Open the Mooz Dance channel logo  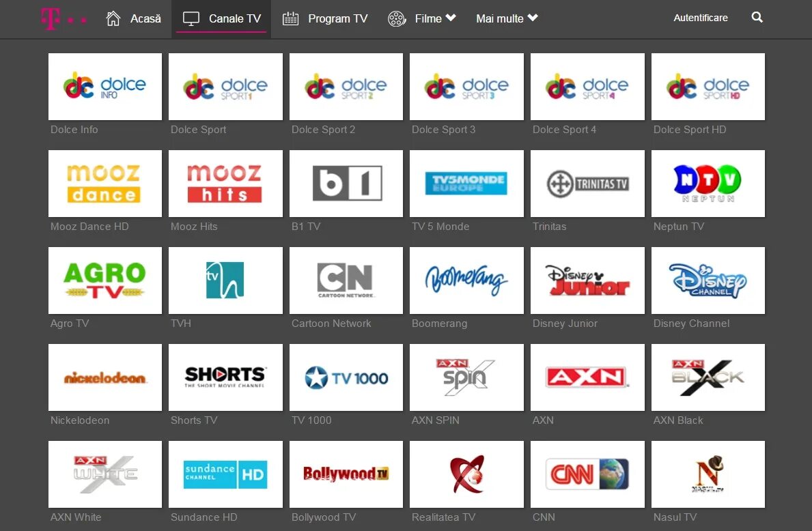click(105, 183)
